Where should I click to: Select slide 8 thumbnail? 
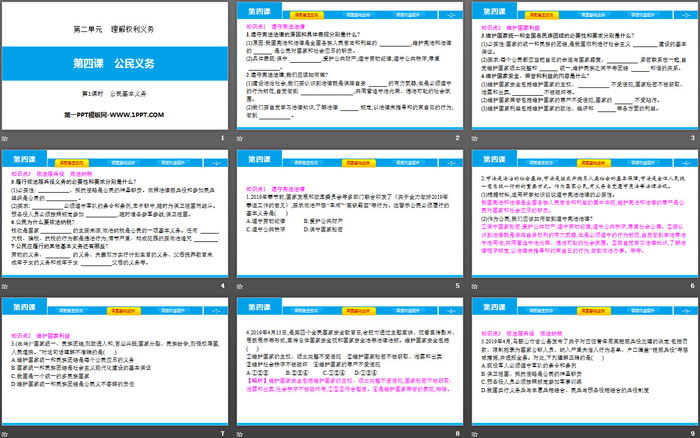350,361
